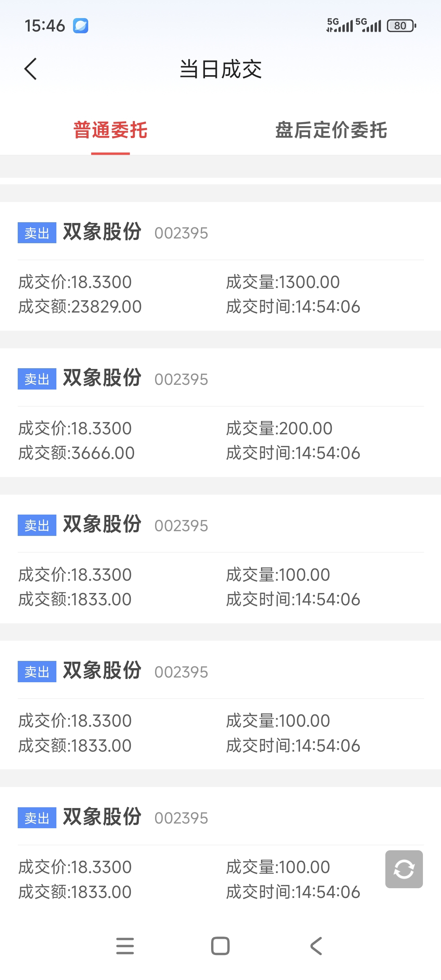Tap the blue app icon in status bar
441x980 pixels.
pos(81,26)
